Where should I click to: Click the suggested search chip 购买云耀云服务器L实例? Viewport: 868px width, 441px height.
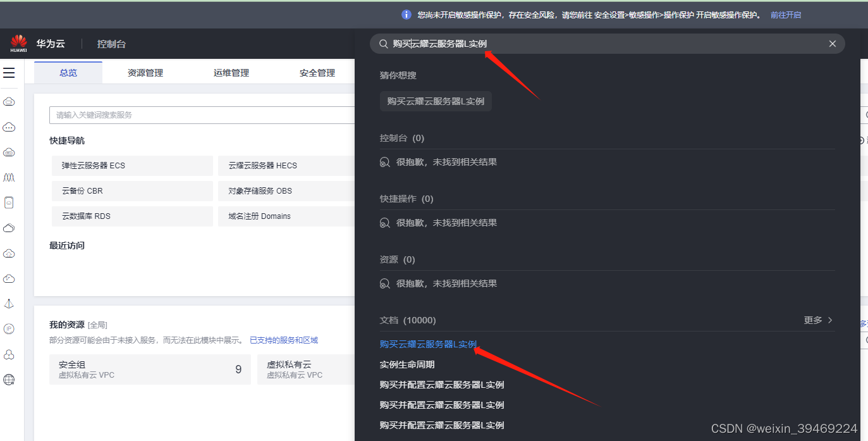pos(436,101)
